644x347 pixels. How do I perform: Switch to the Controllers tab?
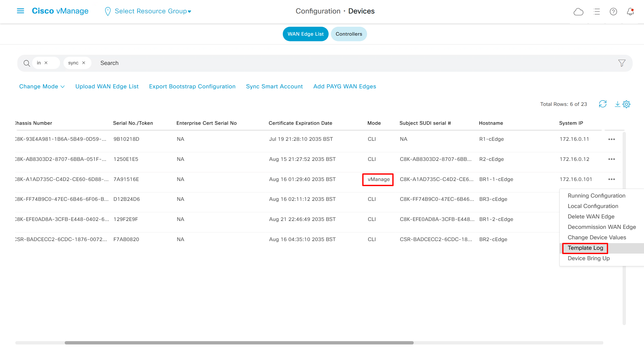point(349,34)
